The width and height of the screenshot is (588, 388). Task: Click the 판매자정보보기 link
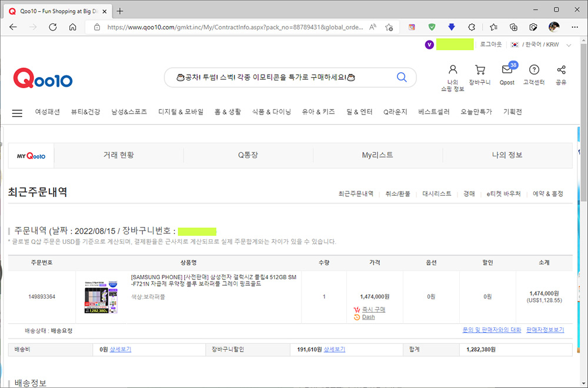point(545,330)
